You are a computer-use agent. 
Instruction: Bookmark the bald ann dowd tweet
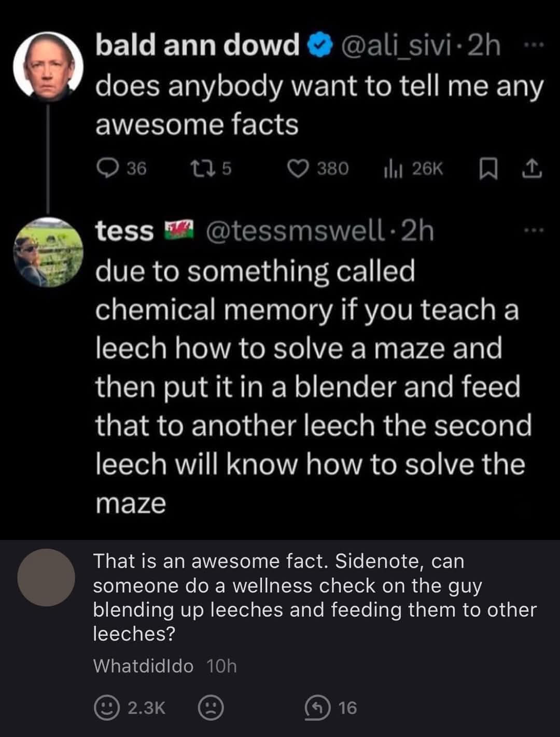pyautogui.click(x=488, y=169)
